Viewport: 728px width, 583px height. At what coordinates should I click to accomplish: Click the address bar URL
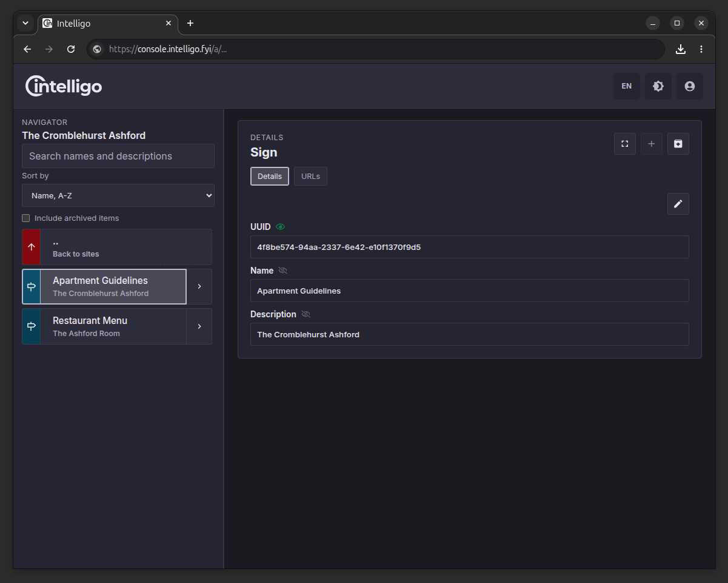click(168, 49)
